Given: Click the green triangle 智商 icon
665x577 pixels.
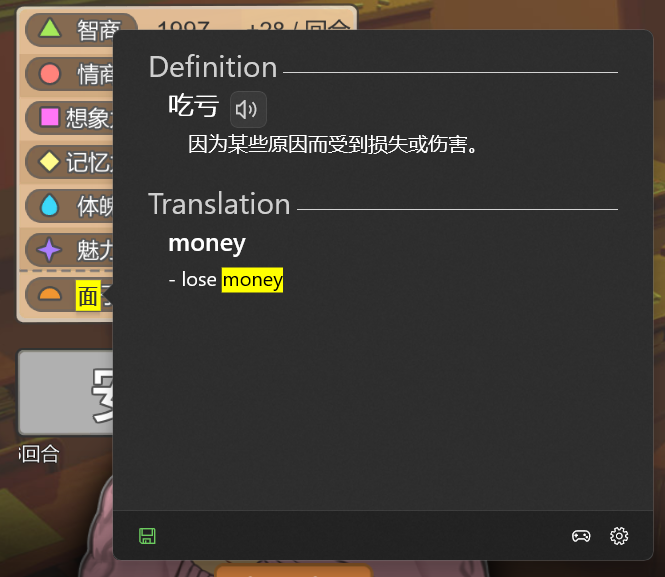Looking at the screenshot, I should click(49, 29).
